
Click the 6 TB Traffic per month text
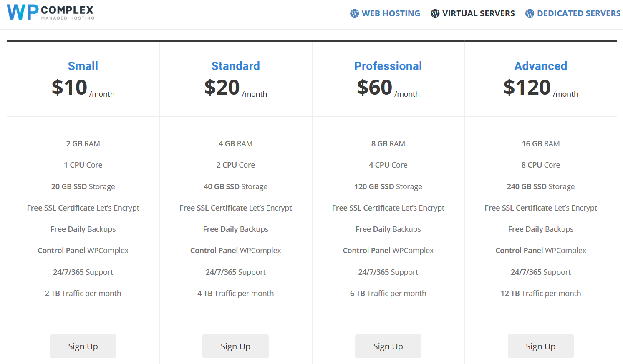(x=388, y=293)
